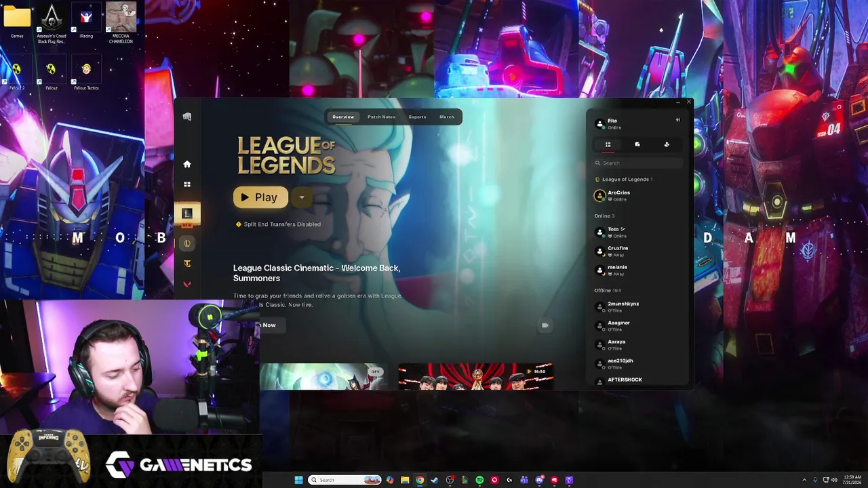Open Discord from the taskbar

click(539, 480)
